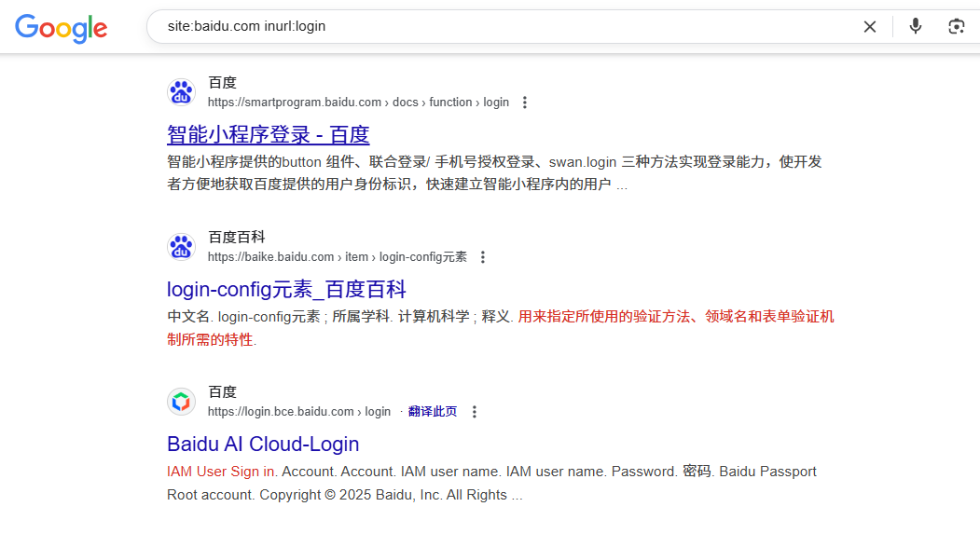Click the smartprogram.baidu.com docs function login URL
Screen dimensions: 980x534
click(358, 103)
